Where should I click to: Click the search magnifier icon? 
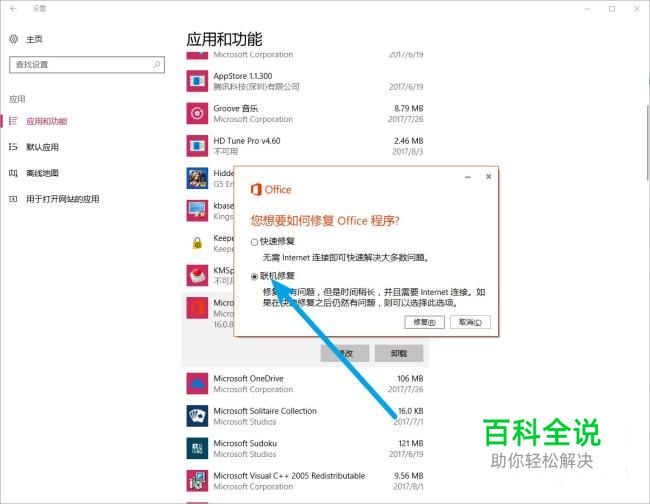pyautogui.click(x=157, y=65)
